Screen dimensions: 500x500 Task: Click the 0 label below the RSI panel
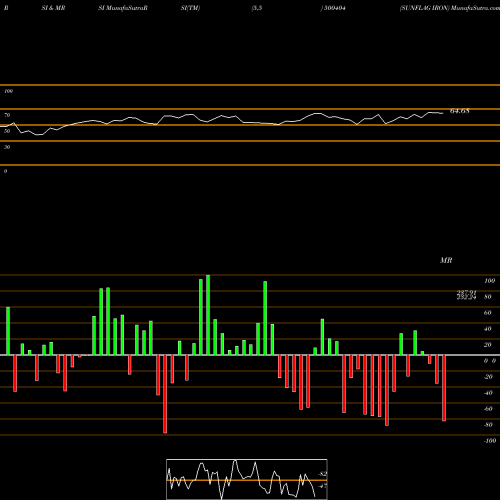pos(5,171)
